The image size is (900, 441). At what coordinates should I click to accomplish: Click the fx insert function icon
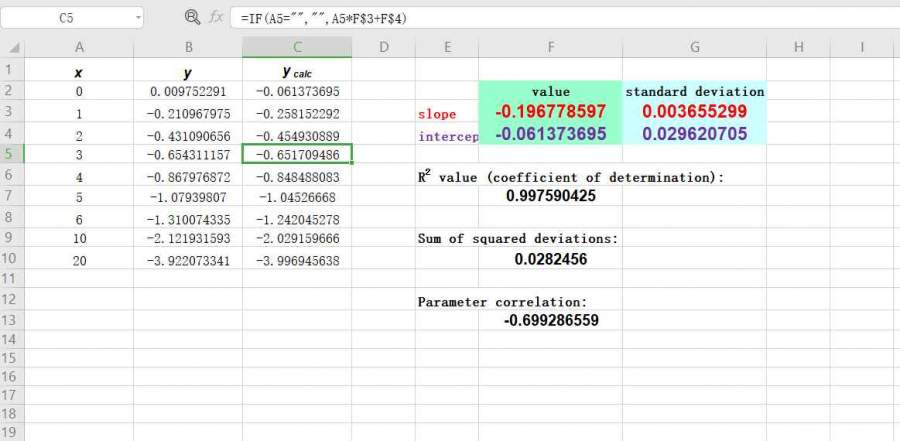click(215, 18)
